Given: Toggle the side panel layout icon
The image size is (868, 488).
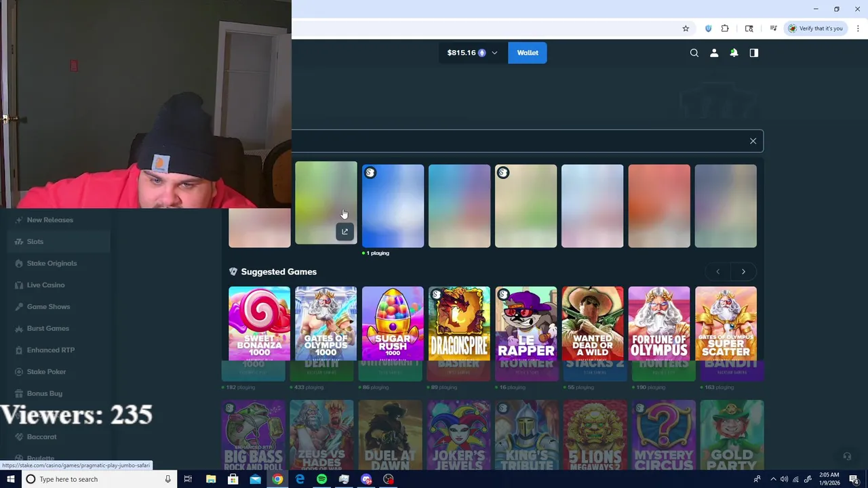Looking at the screenshot, I should [x=753, y=53].
